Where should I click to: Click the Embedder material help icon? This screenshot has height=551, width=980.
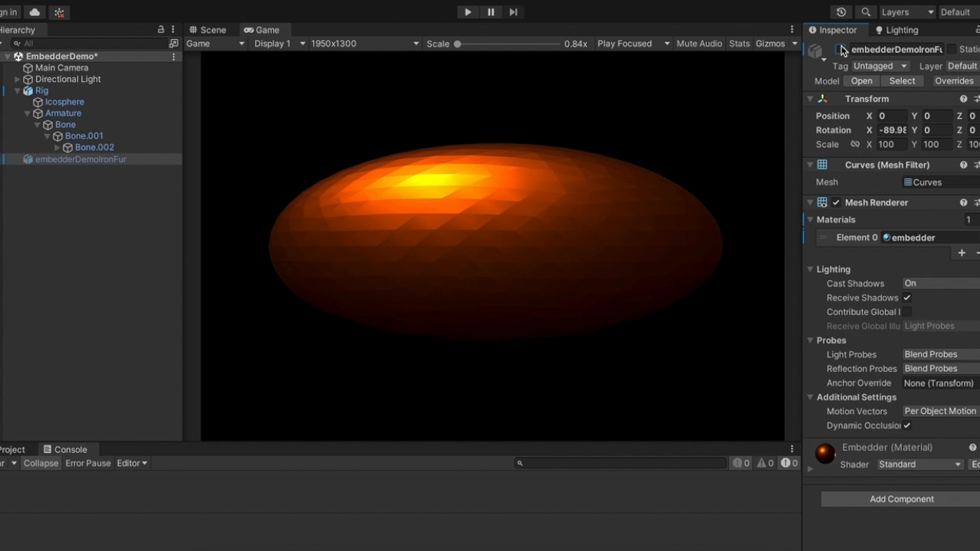coord(972,448)
